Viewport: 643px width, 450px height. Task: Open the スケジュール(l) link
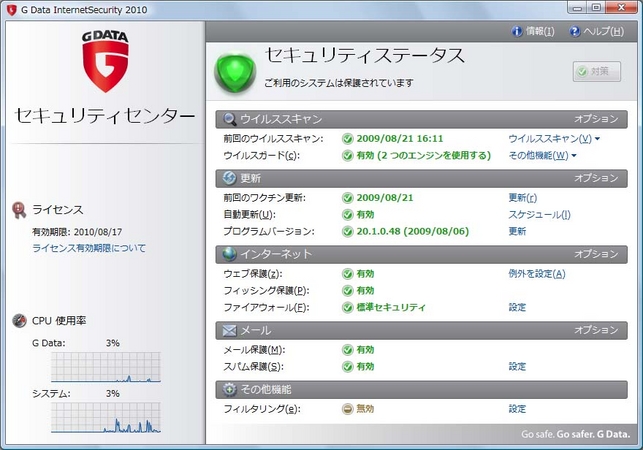(539, 215)
